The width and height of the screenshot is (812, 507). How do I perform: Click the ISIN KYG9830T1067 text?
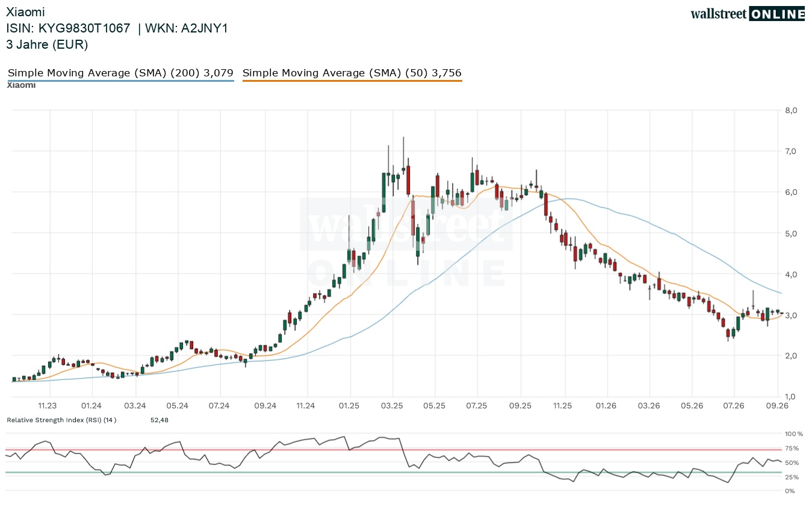(68, 28)
